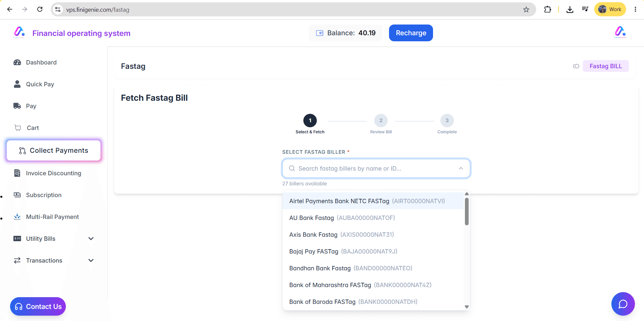The width and height of the screenshot is (644, 321).
Task: Click the Invoice Discounting document icon
Action: coord(17,173)
